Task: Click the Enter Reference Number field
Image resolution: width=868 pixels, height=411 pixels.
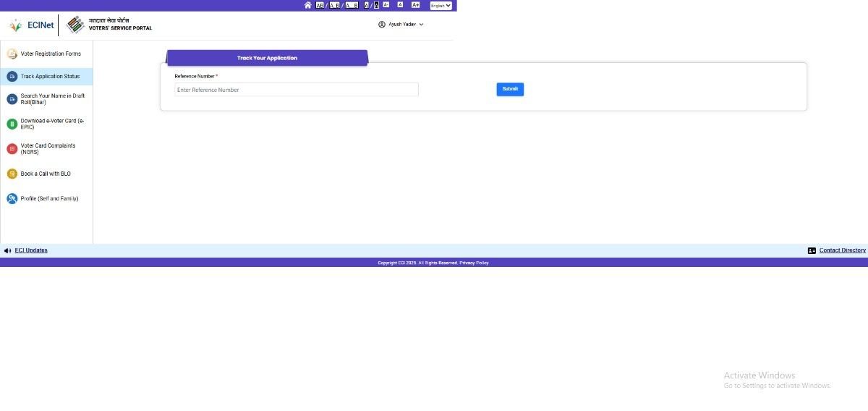Action: tap(296, 90)
